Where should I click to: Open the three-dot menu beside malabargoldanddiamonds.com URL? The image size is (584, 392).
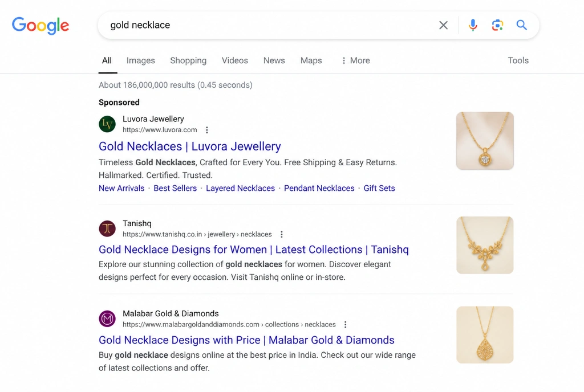point(345,325)
